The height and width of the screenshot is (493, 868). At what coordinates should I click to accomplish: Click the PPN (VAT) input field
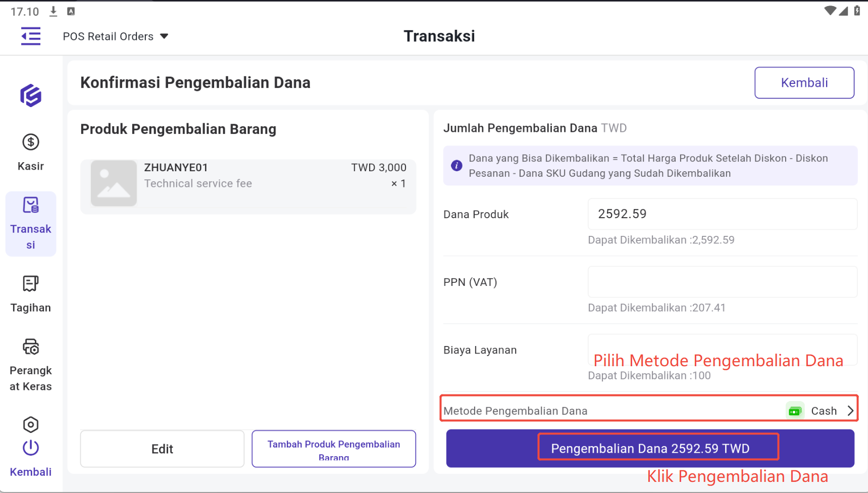pos(722,282)
